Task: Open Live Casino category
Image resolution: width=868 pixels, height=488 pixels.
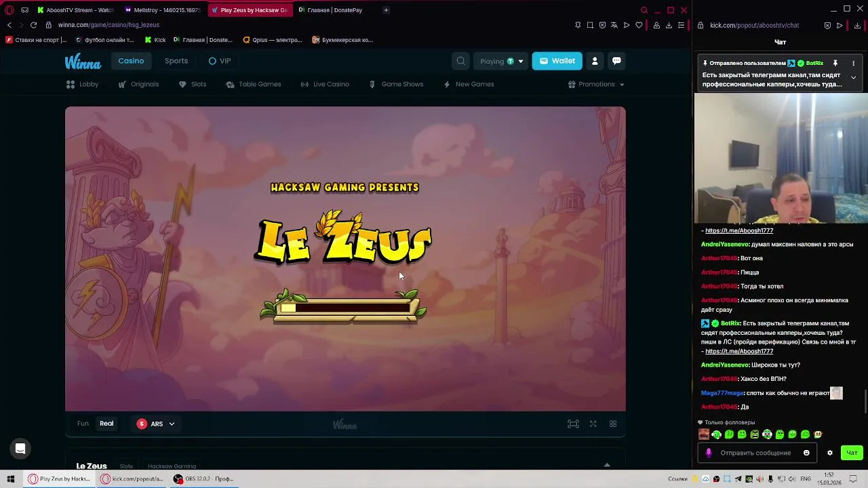Action: click(324, 84)
